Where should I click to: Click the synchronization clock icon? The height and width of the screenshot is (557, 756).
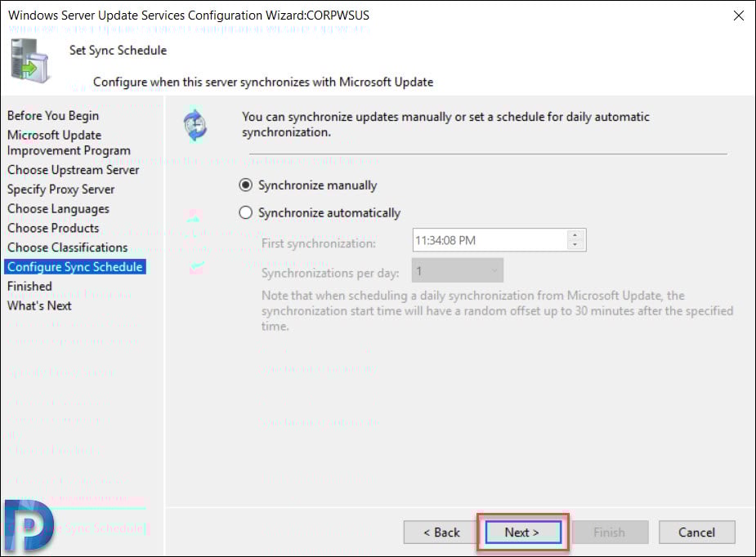point(195,125)
